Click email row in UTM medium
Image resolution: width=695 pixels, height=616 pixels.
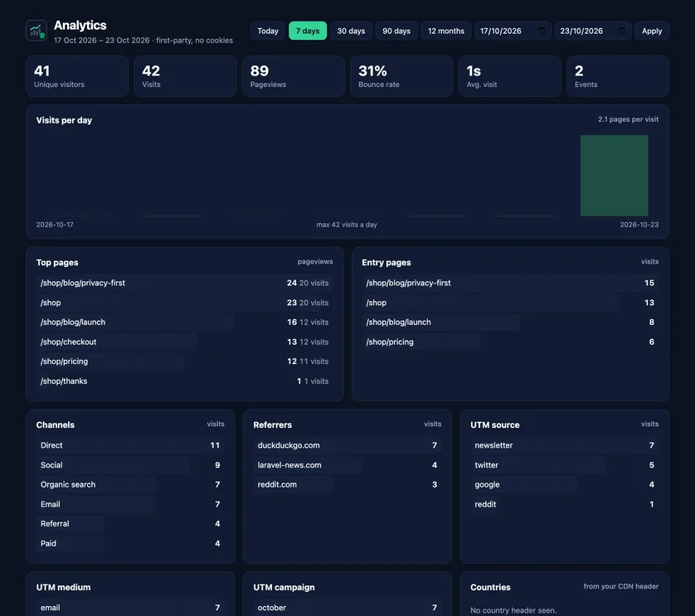click(130, 608)
